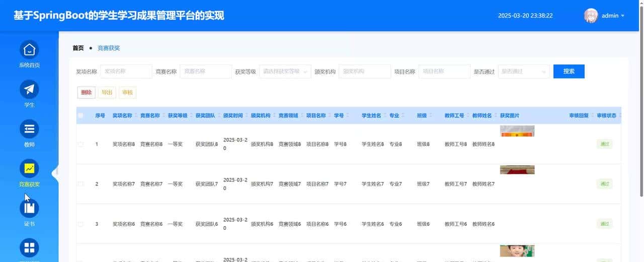Focus the 项目名称 search field
Image resolution: width=644 pixels, height=262 pixels.
tap(444, 72)
